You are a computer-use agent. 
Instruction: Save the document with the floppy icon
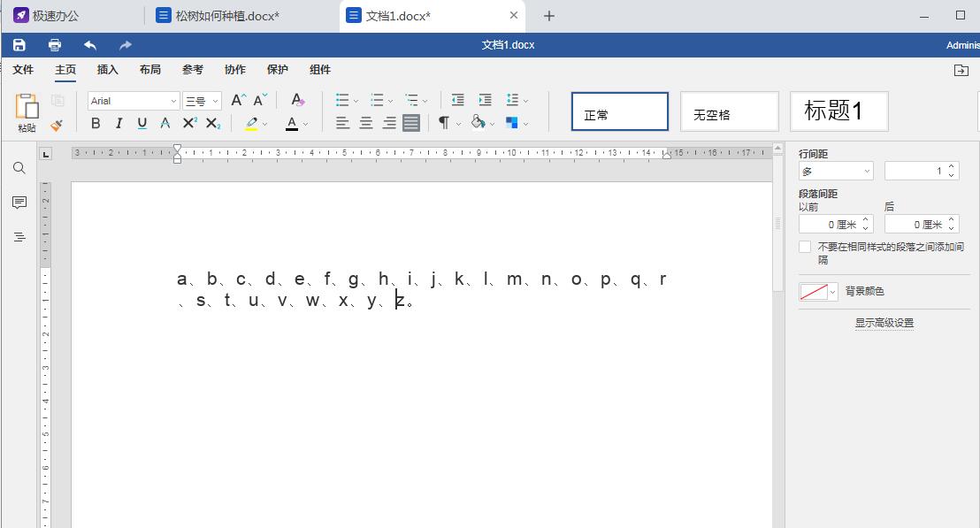click(19, 45)
